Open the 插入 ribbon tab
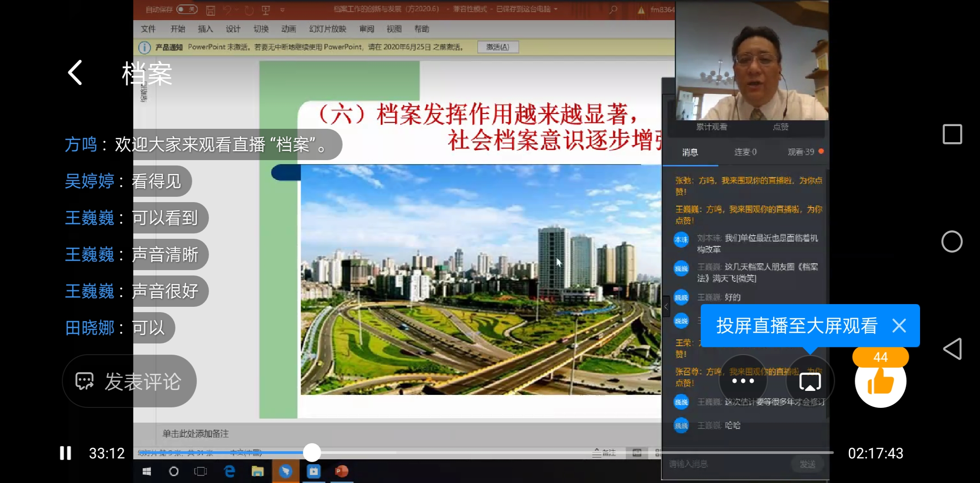 tap(205, 29)
